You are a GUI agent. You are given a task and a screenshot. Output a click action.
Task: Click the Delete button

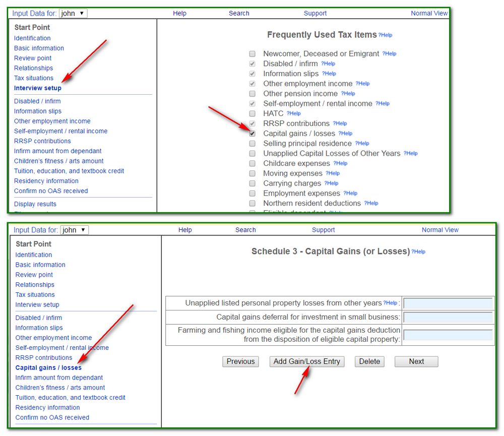tap(369, 361)
